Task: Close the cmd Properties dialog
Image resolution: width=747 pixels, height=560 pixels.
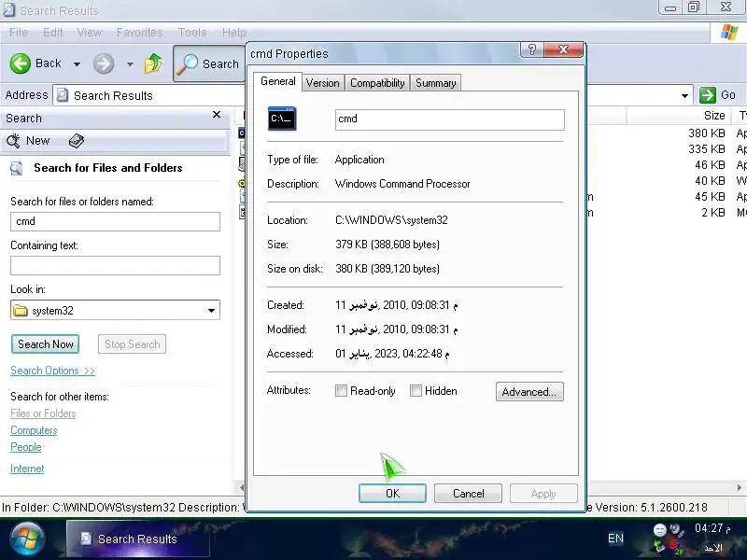Action: (563, 49)
